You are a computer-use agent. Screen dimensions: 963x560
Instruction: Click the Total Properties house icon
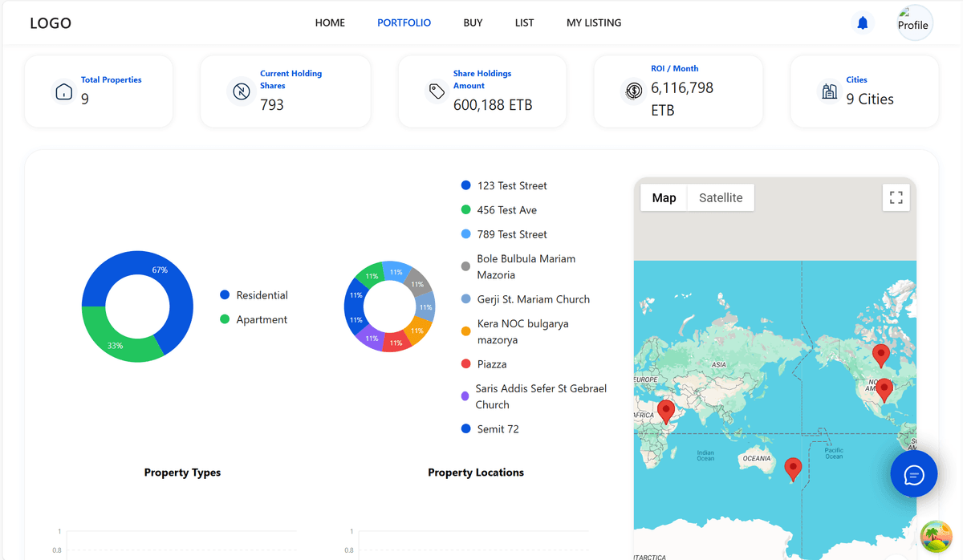[x=63, y=91]
